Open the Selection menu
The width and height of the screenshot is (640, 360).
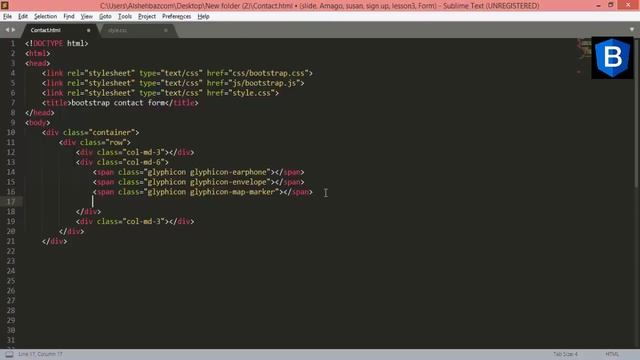coord(45,16)
